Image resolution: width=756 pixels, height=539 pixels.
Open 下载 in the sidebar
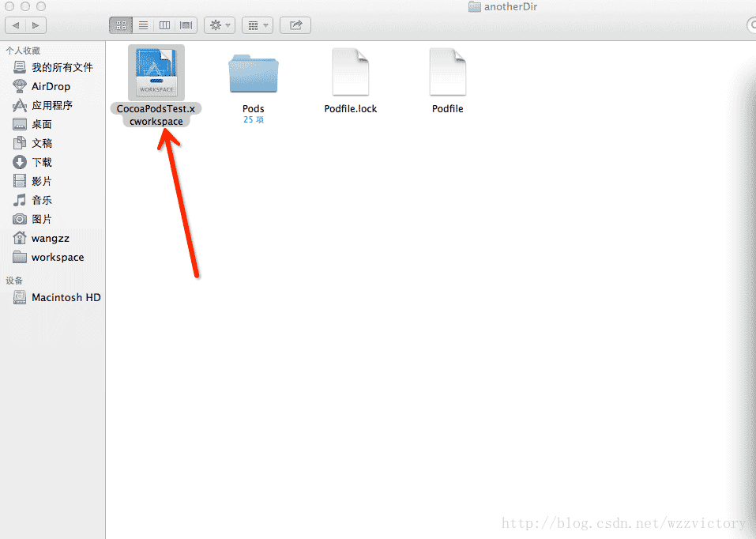coord(53,162)
